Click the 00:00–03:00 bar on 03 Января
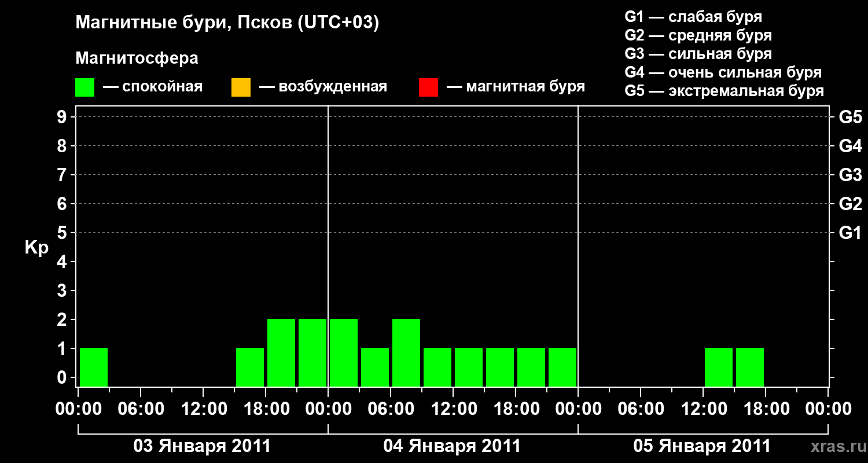This screenshot has height=463, width=868. tap(94, 367)
